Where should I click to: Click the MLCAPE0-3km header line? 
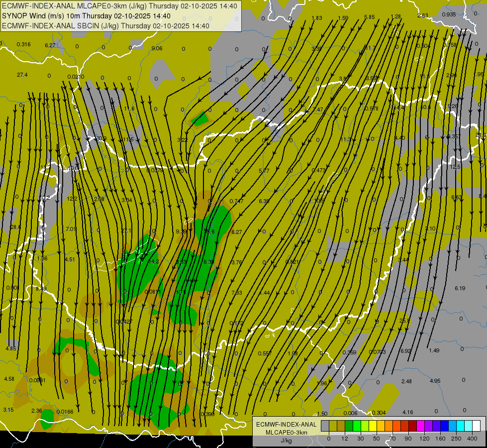pyautogui.click(x=119, y=6)
